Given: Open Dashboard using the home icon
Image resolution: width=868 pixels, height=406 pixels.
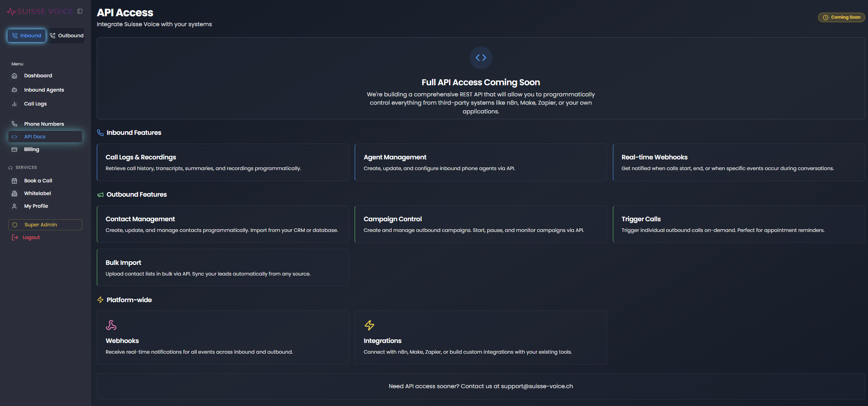Looking at the screenshot, I should 14,75.
